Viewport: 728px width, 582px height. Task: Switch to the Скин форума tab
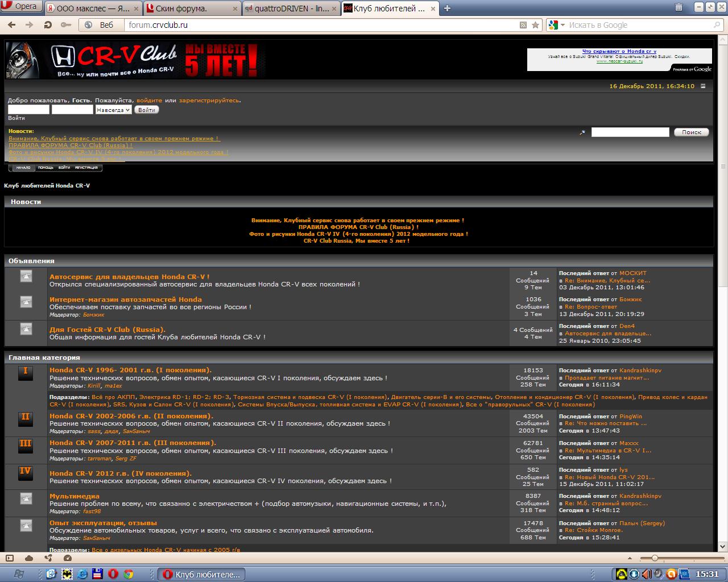point(192,8)
